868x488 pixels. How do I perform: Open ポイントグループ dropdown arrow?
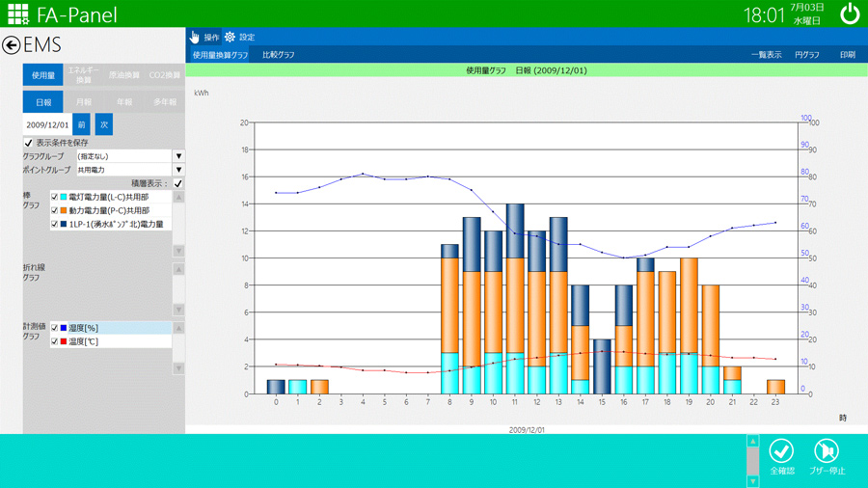tap(178, 170)
